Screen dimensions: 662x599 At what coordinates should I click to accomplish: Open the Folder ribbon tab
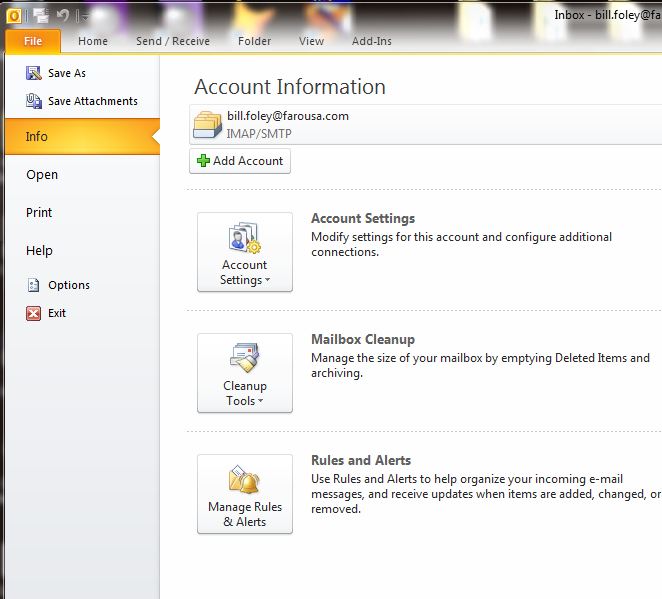pos(254,41)
